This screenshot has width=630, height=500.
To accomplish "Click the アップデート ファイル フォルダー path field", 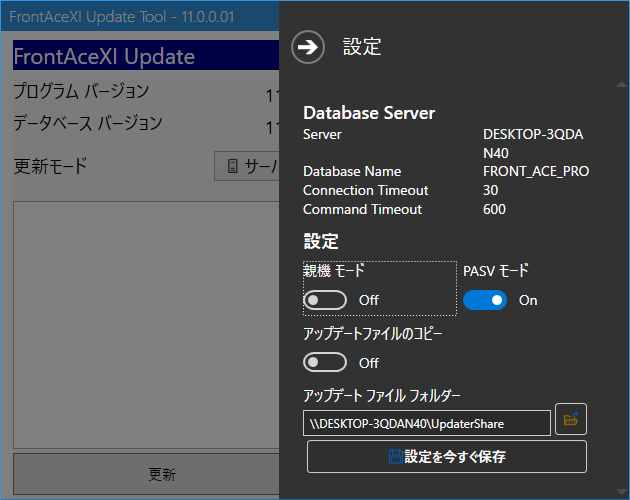I will coord(426,423).
